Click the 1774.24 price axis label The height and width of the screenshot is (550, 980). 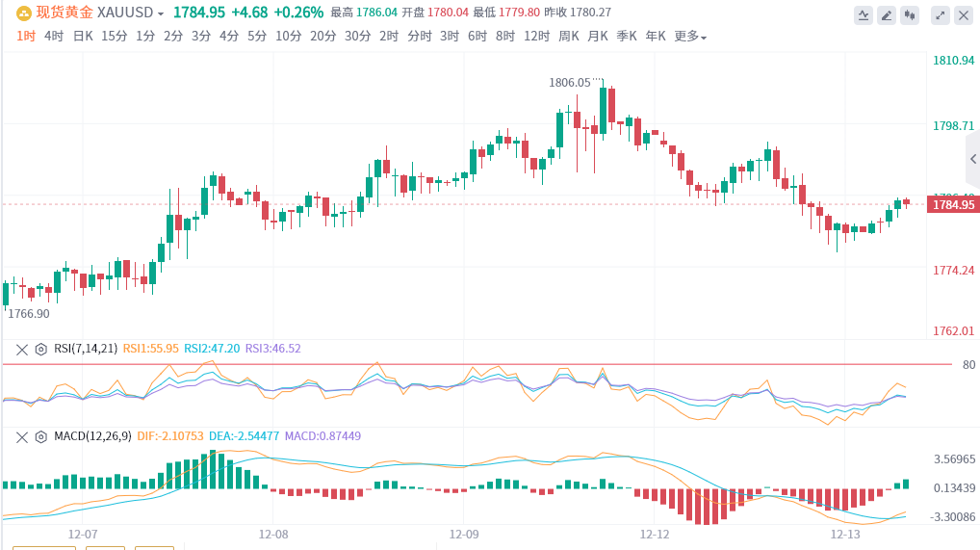tap(954, 271)
